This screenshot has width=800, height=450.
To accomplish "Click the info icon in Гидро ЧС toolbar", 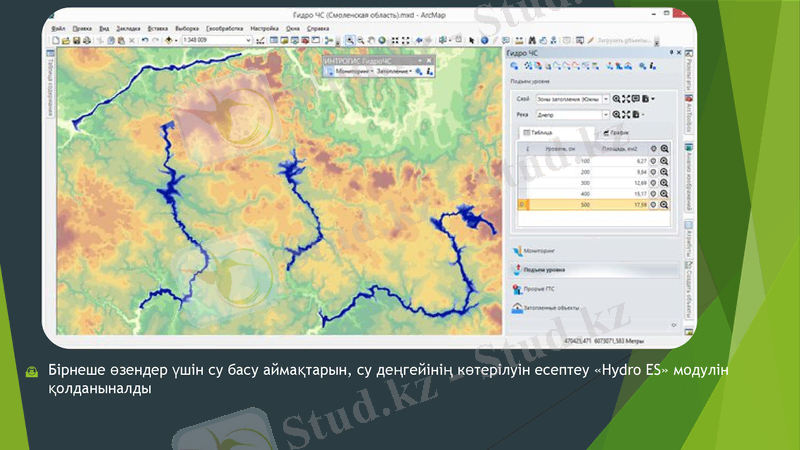I will point(653,66).
